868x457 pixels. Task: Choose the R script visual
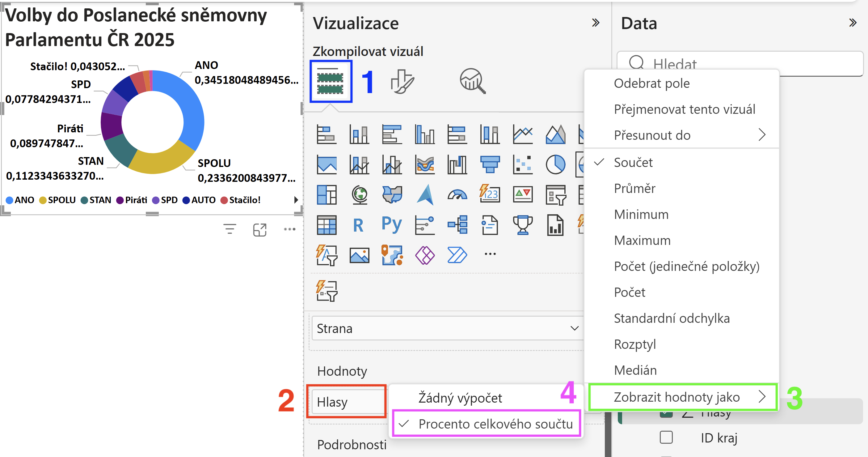point(358,225)
